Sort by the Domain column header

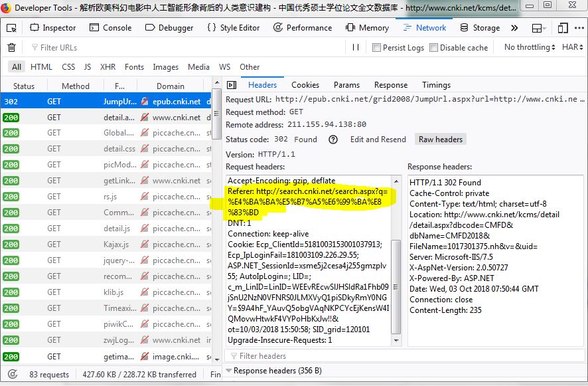point(171,86)
